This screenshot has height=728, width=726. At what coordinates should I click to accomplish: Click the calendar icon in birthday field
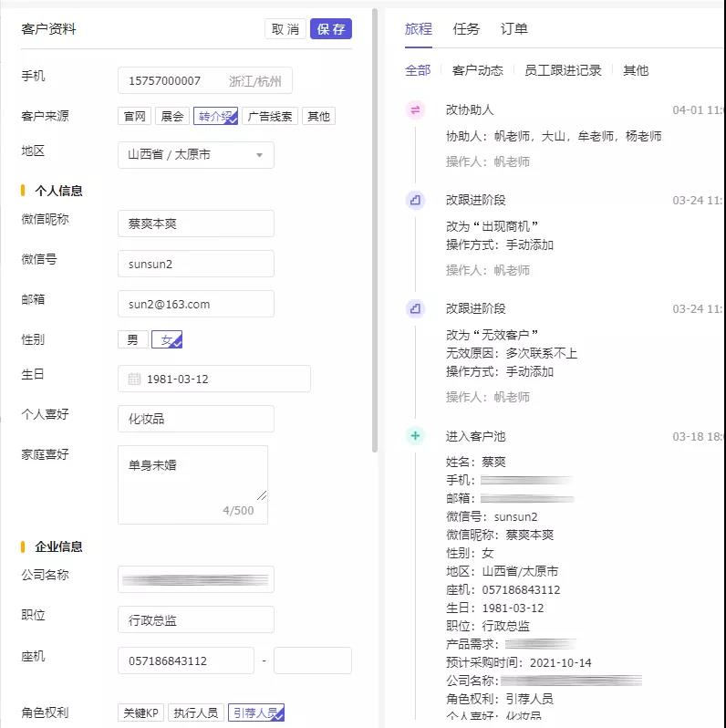click(x=134, y=379)
